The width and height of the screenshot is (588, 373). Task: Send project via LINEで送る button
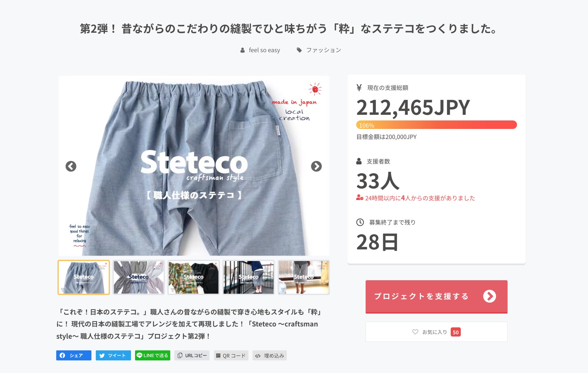point(153,355)
